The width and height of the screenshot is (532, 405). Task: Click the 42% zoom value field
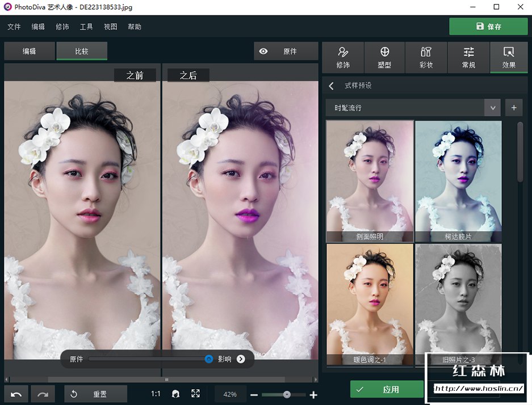(230, 394)
